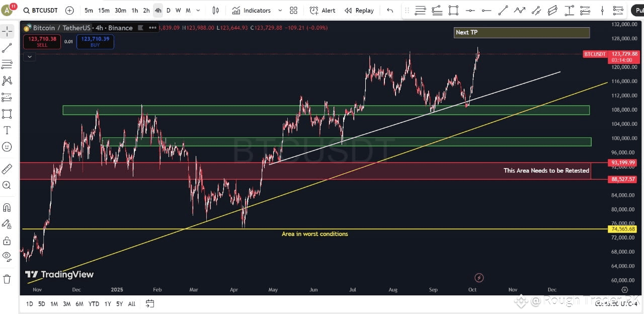This screenshot has width=644, height=314.
Task: Open the Fibonacci retracement tools
Action: click(7, 64)
